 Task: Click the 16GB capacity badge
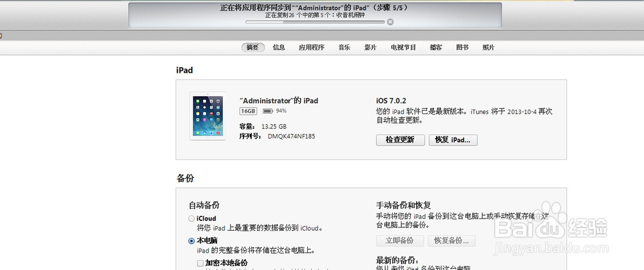tap(249, 111)
